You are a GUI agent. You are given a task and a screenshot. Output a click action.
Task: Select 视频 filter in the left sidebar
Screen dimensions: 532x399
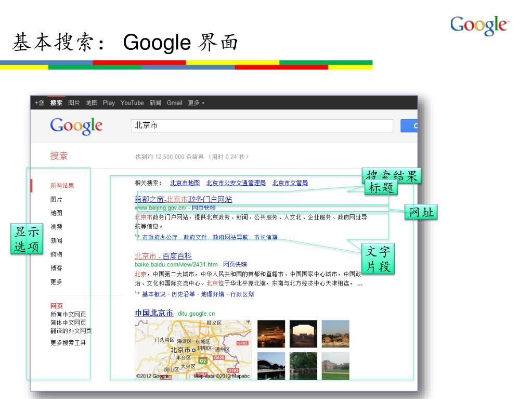point(56,227)
